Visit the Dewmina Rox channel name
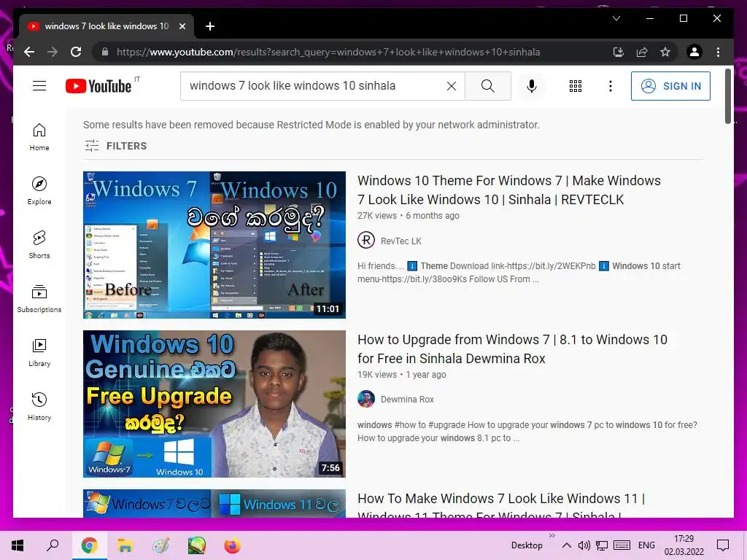 (x=407, y=399)
